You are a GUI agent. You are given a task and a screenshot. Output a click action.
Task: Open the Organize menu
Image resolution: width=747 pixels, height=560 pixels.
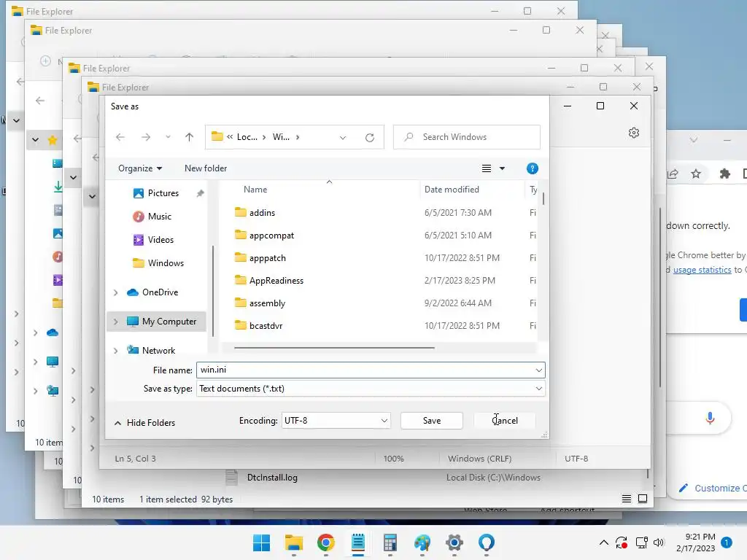[x=140, y=168]
